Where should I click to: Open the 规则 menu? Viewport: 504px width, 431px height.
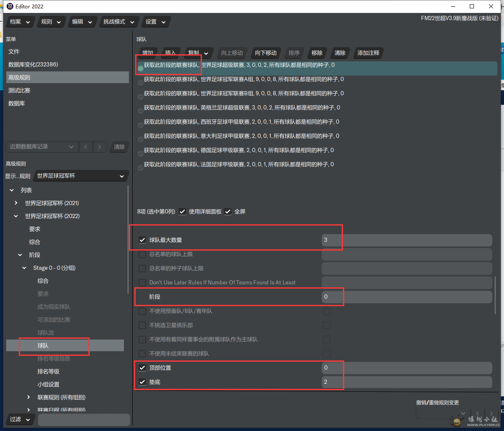(51, 22)
